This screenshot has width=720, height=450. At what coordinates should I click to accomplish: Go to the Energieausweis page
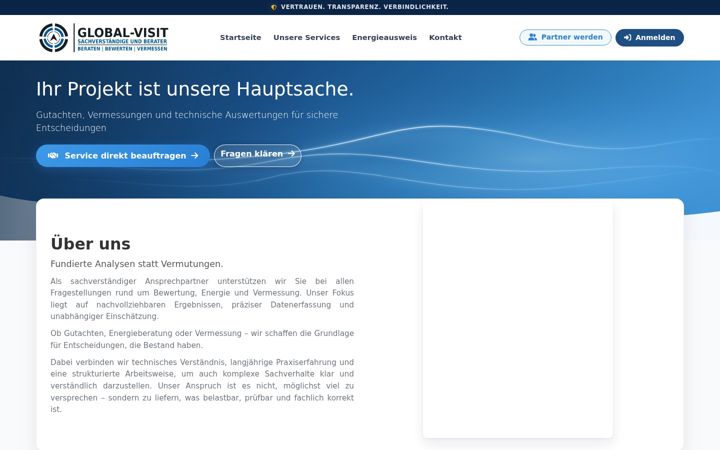click(384, 38)
